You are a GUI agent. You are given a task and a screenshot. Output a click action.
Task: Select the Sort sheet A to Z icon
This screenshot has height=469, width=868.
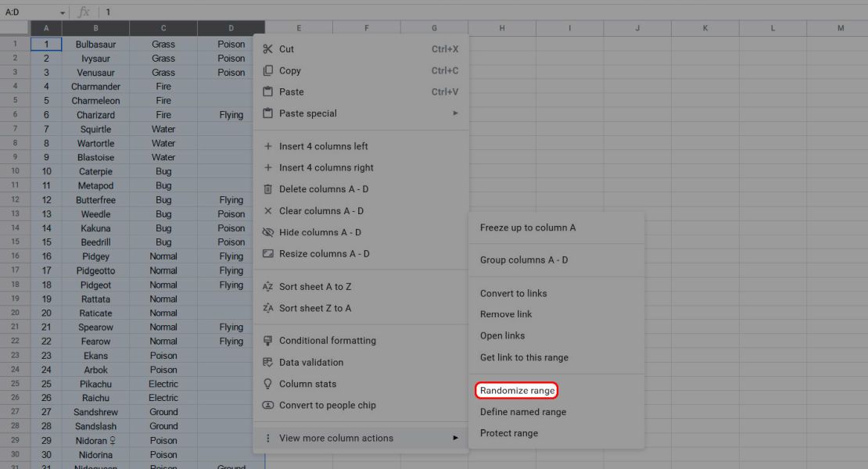click(267, 286)
